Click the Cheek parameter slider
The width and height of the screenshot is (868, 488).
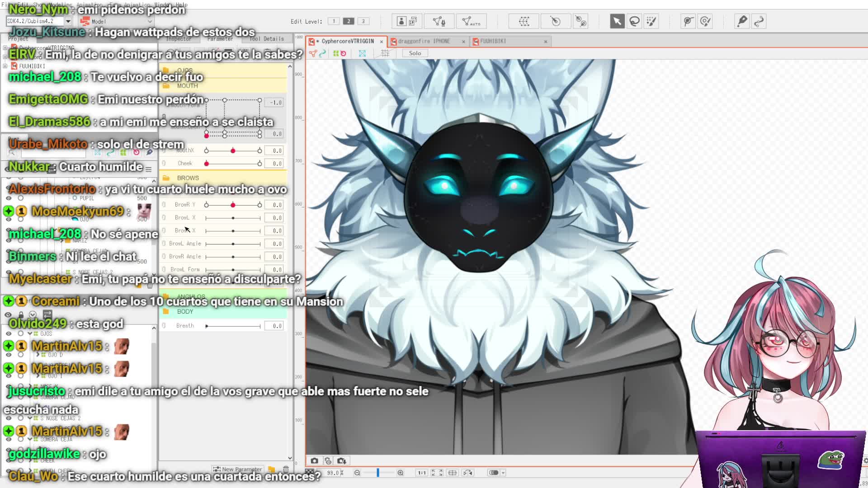pyautogui.click(x=233, y=164)
